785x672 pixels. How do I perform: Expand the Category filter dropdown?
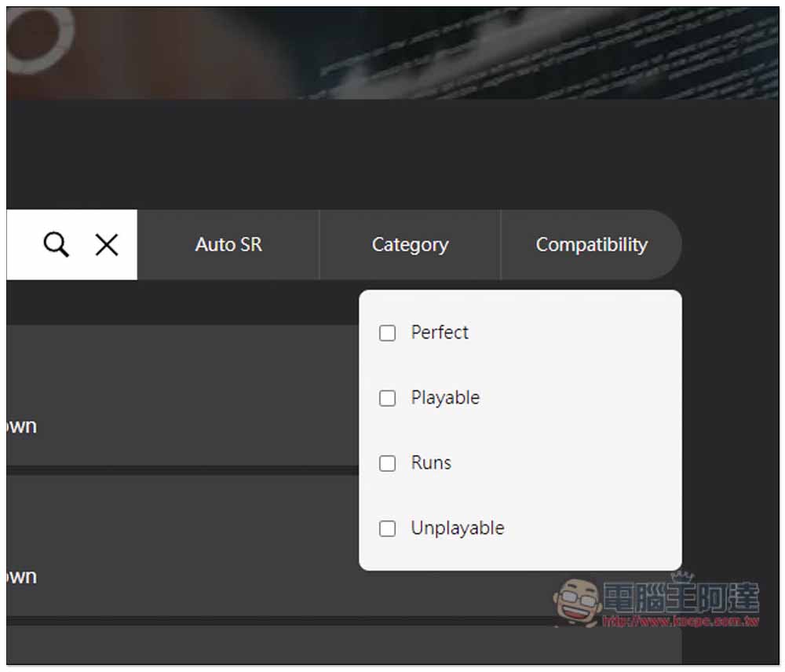(x=410, y=245)
